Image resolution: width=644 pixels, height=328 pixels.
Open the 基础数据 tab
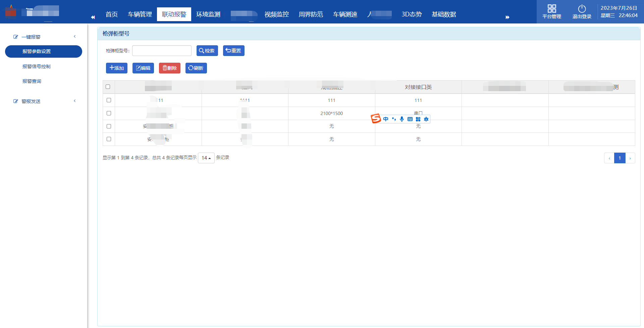[444, 14]
